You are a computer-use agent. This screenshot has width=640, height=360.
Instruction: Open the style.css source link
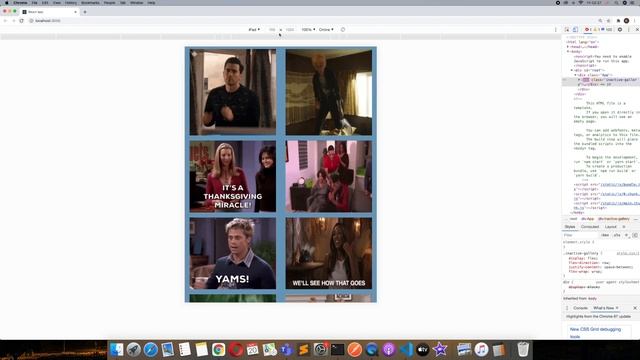pos(628,253)
